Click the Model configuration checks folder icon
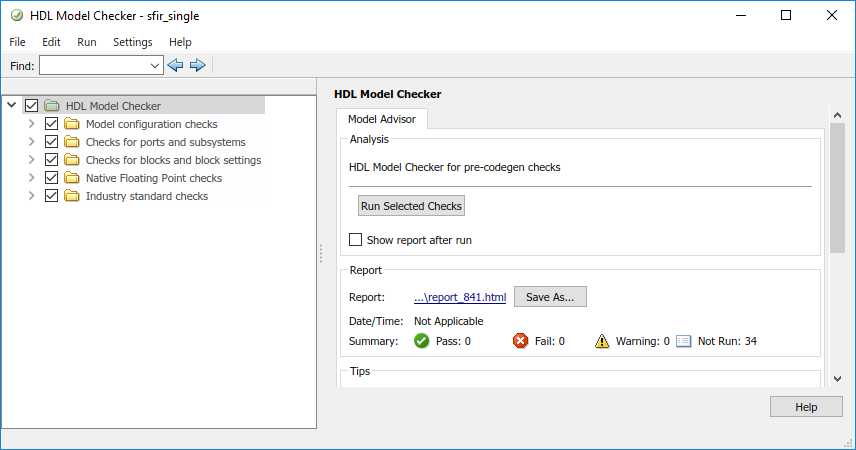The width and height of the screenshot is (856, 450). click(x=72, y=124)
